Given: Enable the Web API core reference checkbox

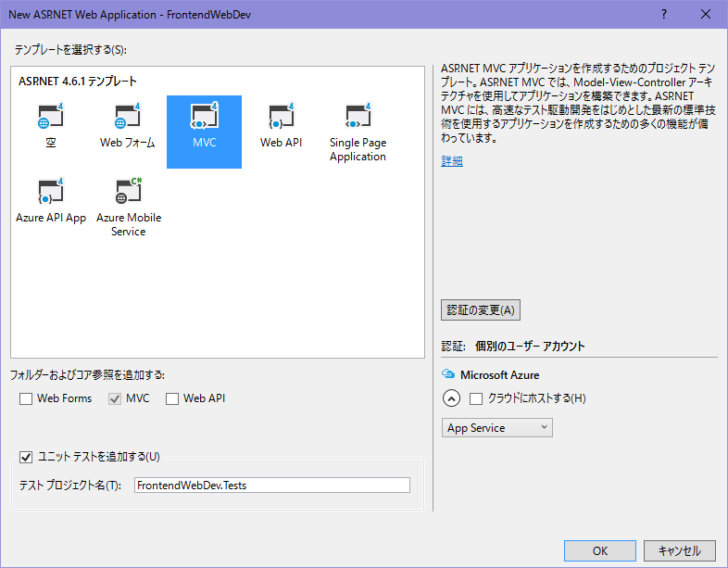Looking at the screenshot, I should coord(172,399).
